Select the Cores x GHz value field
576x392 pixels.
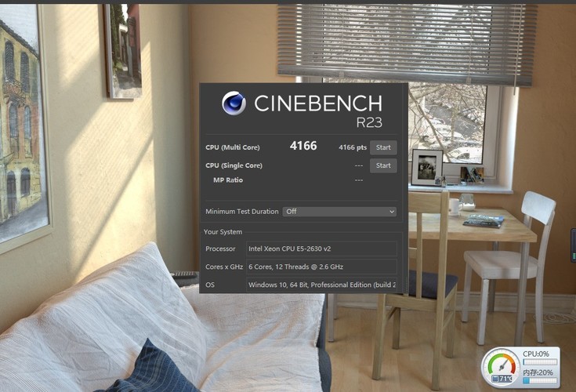point(321,267)
